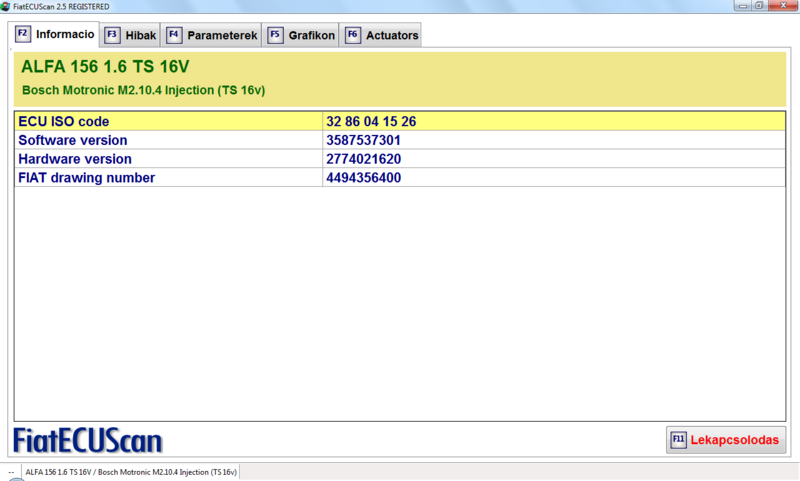Click the ALFA 156 1.6 TS 16V heading
The width and height of the screenshot is (800, 481).
point(105,67)
